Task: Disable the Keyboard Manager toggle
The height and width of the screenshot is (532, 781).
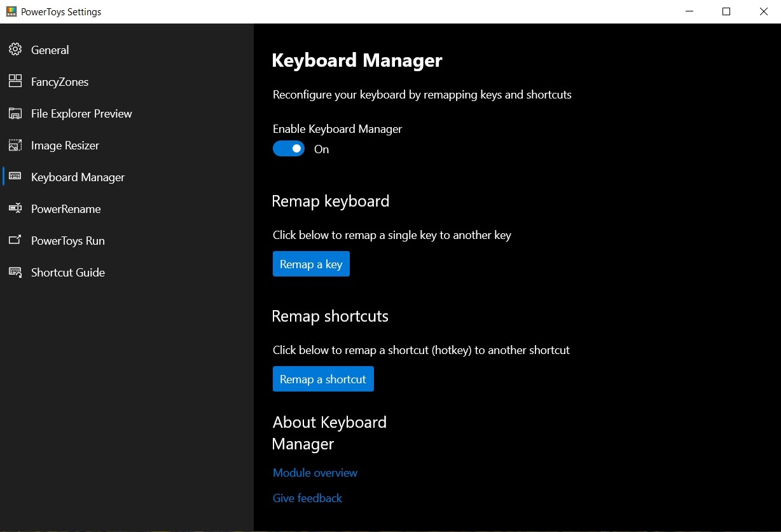Action: pyautogui.click(x=288, y=148)
